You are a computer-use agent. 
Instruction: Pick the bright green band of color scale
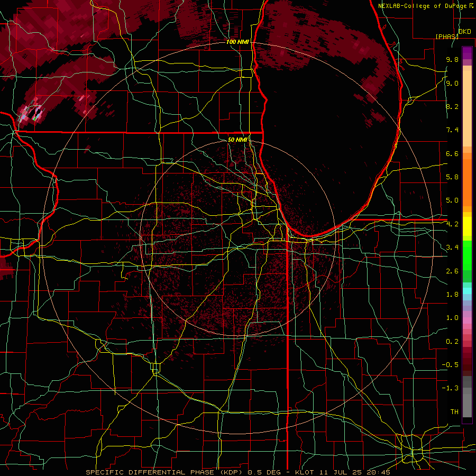tap(467, 254)
